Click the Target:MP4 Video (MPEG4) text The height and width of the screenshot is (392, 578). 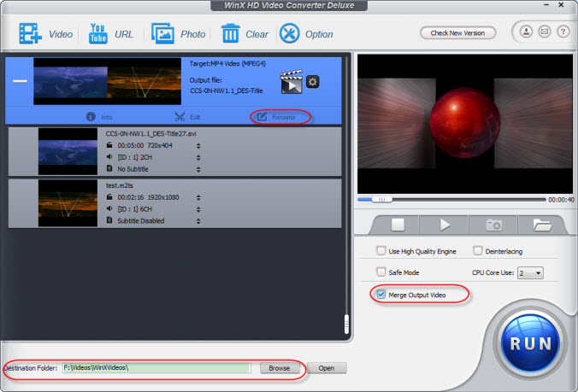point(227,63)
